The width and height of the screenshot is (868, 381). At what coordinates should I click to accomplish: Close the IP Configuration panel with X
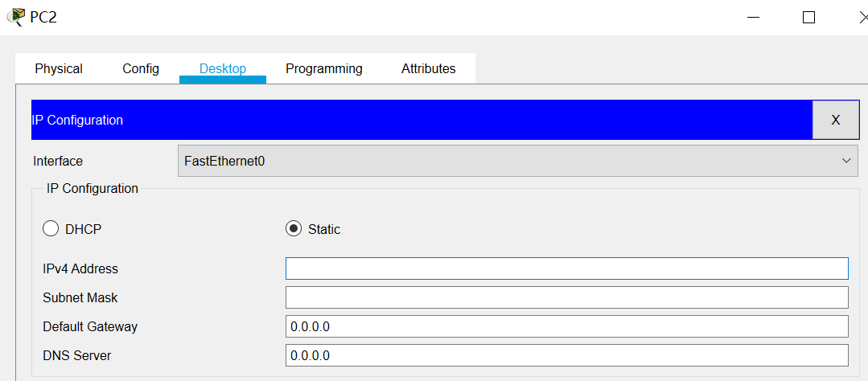click(x=835, y=120)
